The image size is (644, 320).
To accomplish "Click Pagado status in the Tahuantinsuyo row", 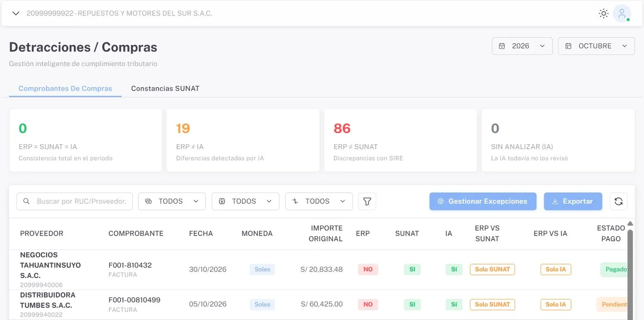I will tap(614, 269).
